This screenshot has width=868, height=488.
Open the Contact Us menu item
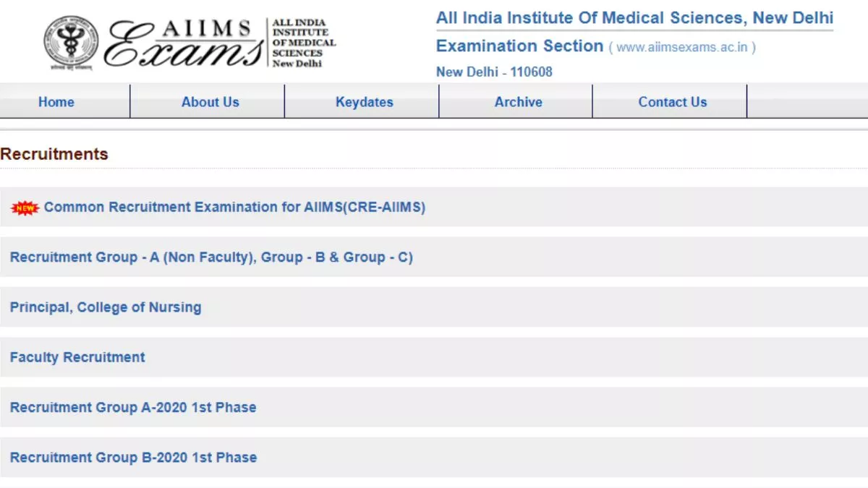pyautogui.click(x=672, y=102)
